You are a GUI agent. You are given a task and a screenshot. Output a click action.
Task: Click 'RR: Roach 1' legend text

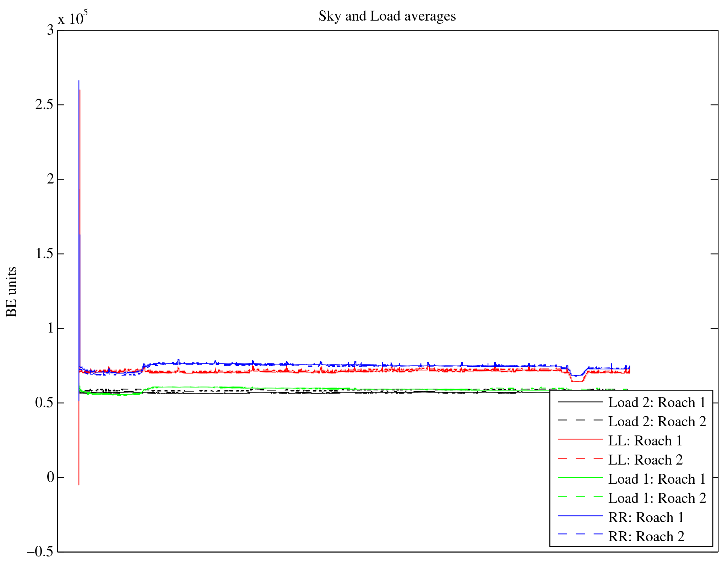pos(646,517)
